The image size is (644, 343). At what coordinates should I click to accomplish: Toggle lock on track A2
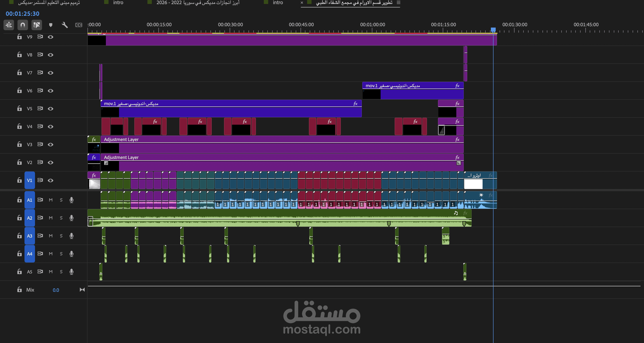19,218
